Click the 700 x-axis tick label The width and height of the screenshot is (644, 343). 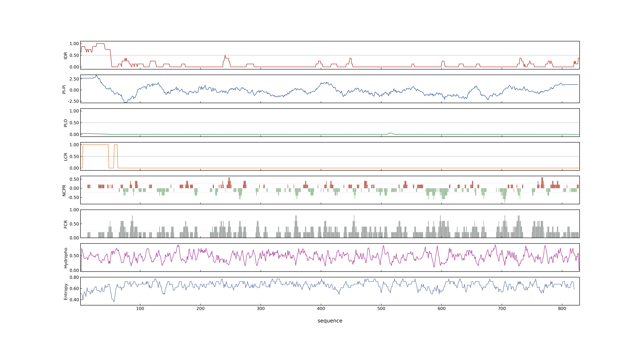(x=502, y=309)
